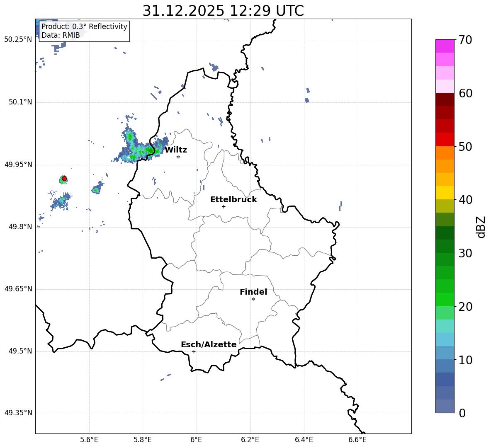Click the 20 dBZ colorbar tick label
This screenshot has width=491, height=448.
(466, 306)
